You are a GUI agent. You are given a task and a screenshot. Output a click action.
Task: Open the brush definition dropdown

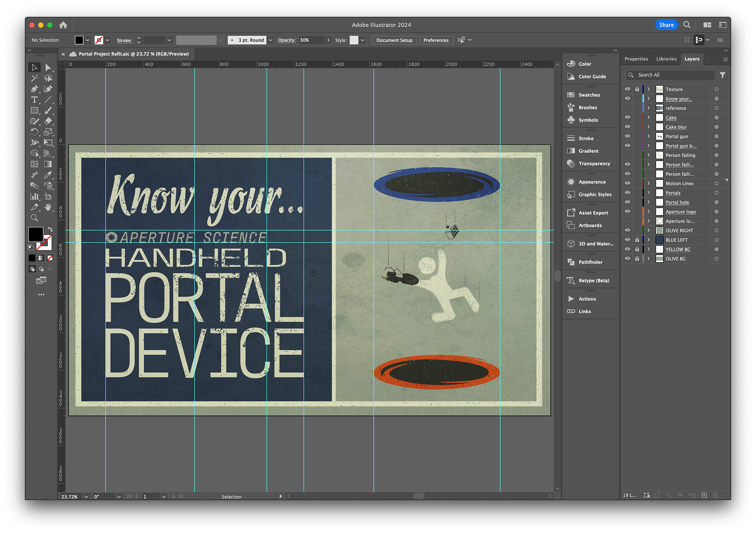coord(271,40)
